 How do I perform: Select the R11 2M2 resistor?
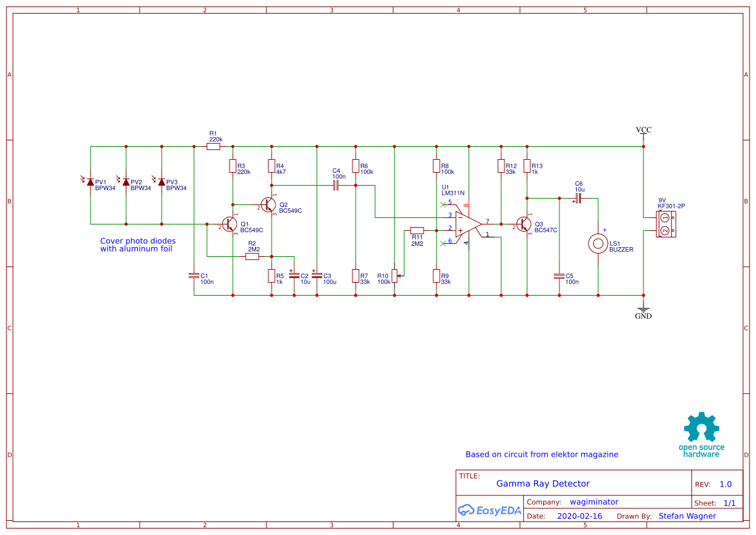coord(417,230)
